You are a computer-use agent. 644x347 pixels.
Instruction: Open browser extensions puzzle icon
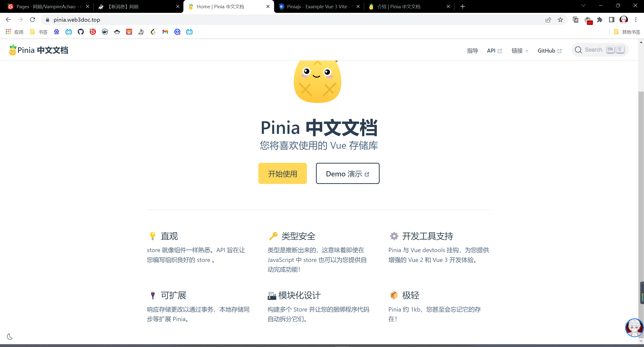(600, 20)
